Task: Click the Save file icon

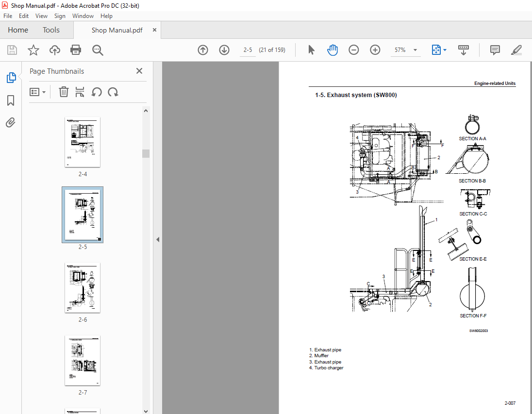Action: (x=12, y=50)
